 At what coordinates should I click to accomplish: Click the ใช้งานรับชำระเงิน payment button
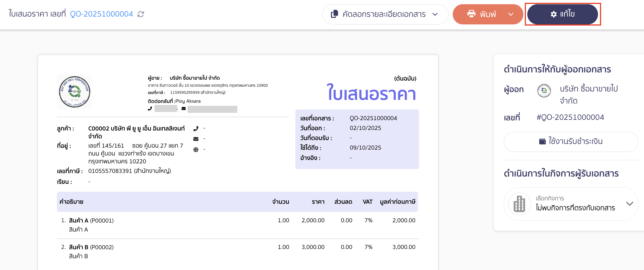571,141
